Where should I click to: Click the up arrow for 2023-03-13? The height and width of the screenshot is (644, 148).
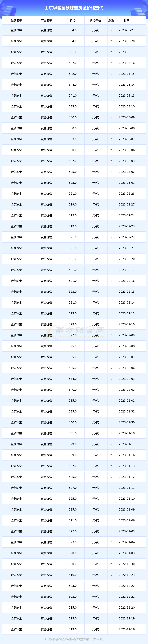pyautogui.click(x=111, y=96)
